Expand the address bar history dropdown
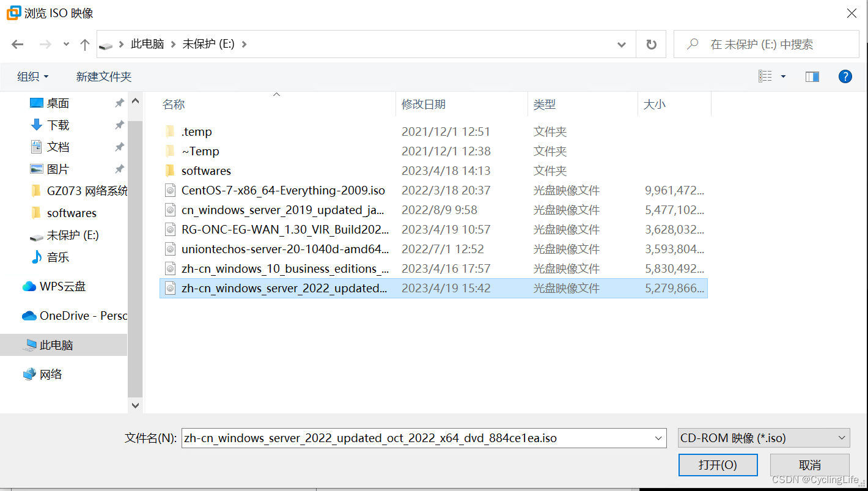This screenshot has width=868, height=491. pos(622,45)
